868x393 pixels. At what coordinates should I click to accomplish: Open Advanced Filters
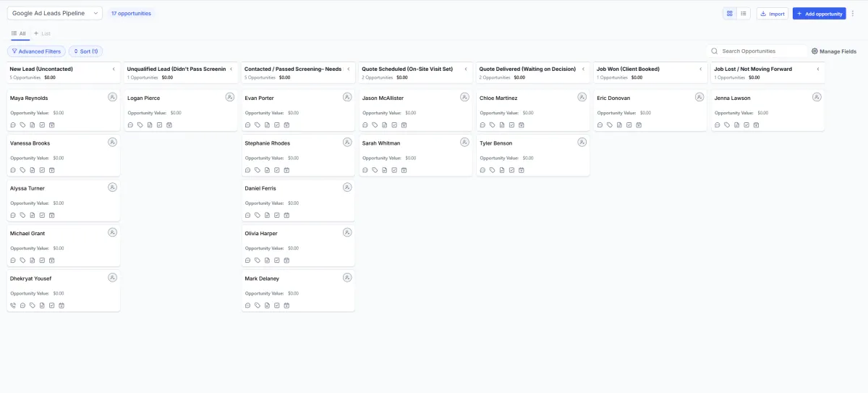36,51
